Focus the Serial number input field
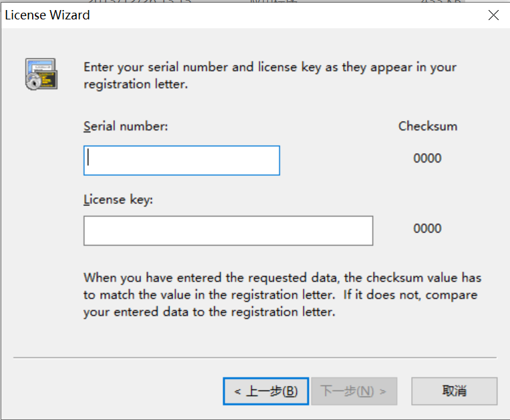Screen dimensions: 510x420 click(181, 161)
